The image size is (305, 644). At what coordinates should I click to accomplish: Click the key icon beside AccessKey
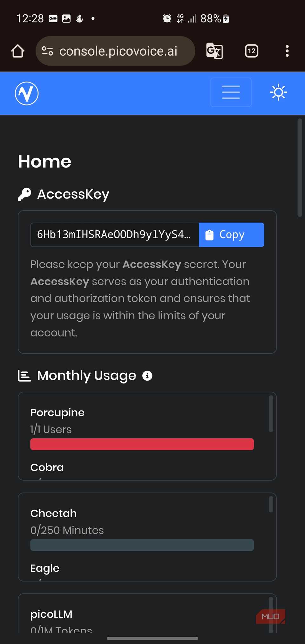[x=24, y=194]
